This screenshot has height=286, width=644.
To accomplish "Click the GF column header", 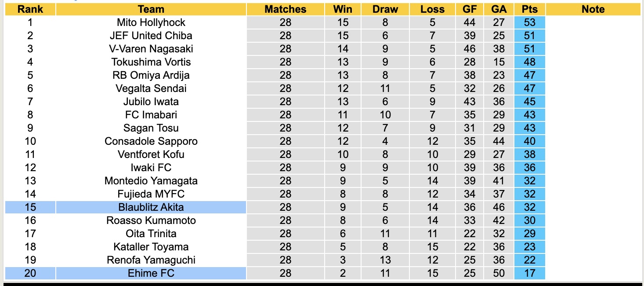I will click(469, 9).
